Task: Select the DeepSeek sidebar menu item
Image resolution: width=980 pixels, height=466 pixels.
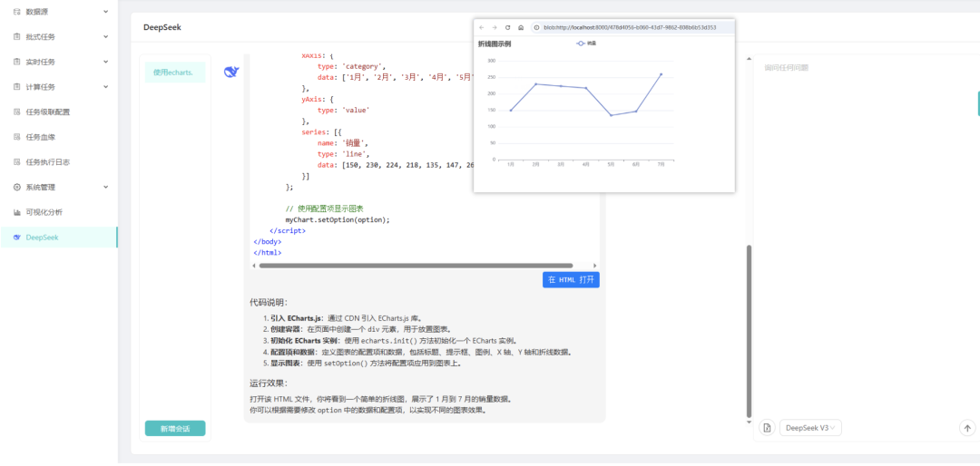Action: 59,238
